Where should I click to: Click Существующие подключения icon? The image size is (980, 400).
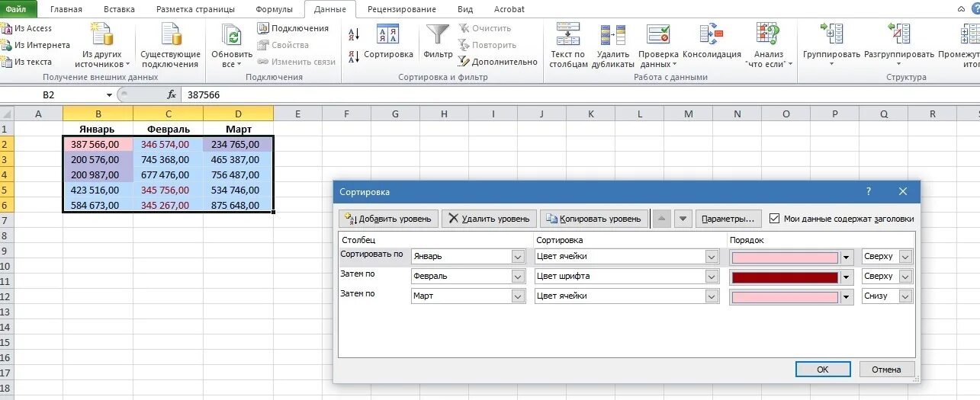click(x=171, y=45)
